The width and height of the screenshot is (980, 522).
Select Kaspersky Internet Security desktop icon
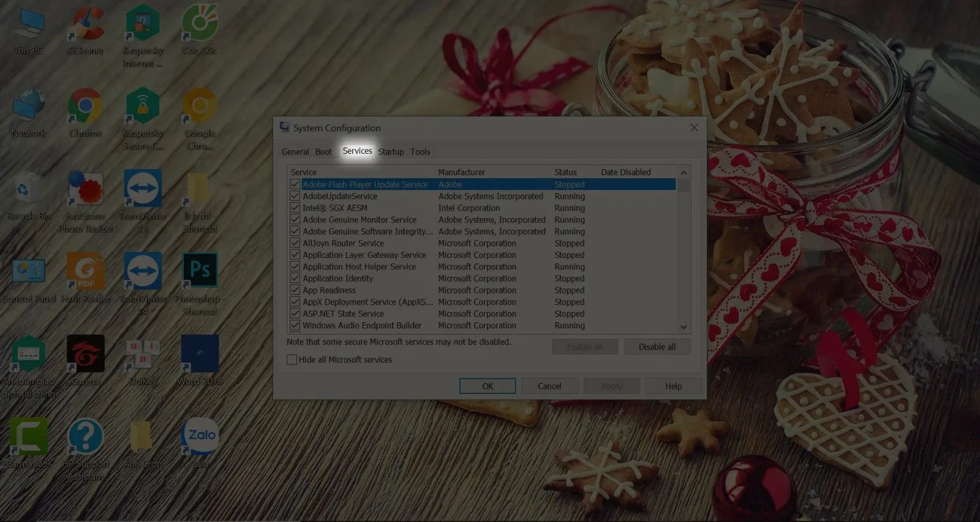[x=143, y=36]
